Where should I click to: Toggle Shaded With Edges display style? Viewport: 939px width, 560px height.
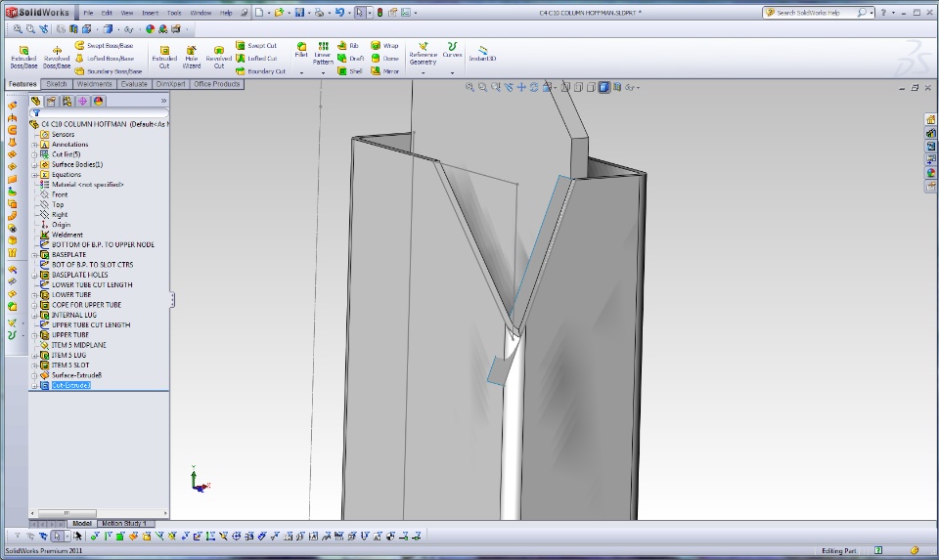604,87
